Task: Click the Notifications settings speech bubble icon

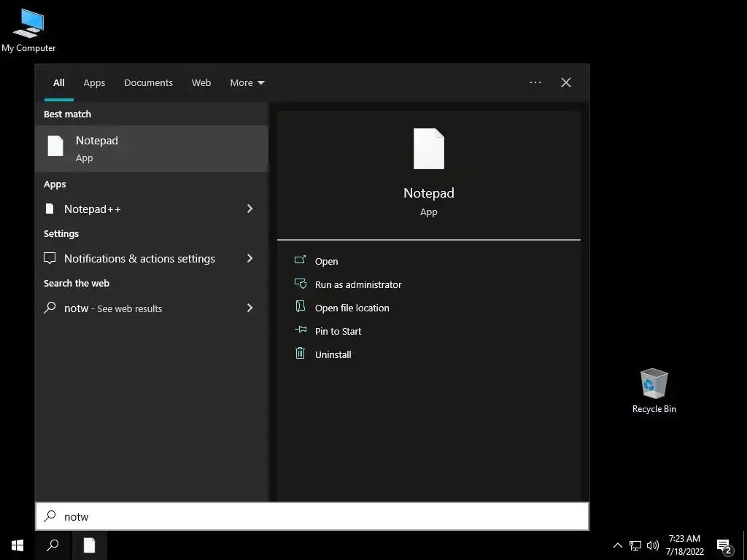Action: tap(50, 258)
